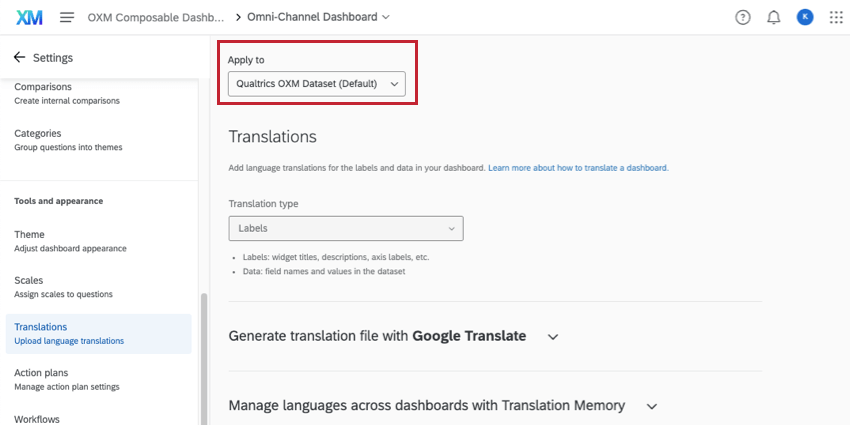850x425 pixels.
Task: Expand the Translation Memory section
Action: [x=652, y=406]
